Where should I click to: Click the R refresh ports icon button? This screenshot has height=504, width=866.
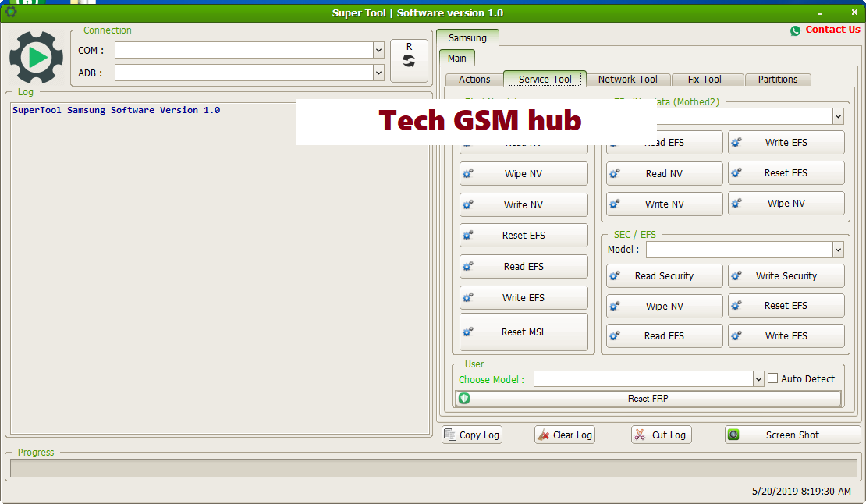[x=409, y=61]
